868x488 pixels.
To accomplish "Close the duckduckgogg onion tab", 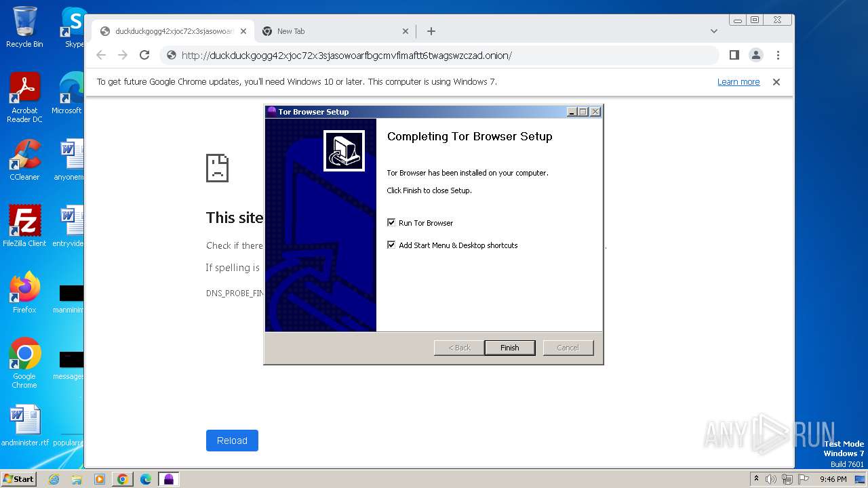I will (x=243, y=31).
